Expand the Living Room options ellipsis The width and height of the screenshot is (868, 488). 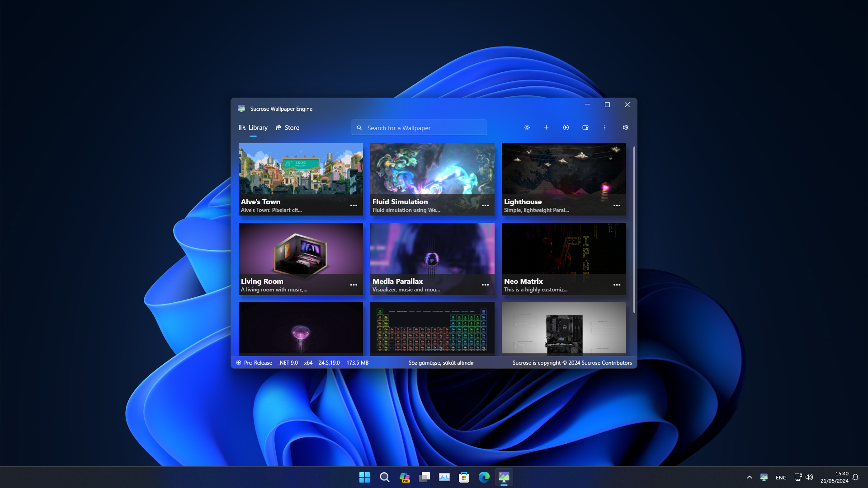pyautogui.click(x=354, y=285)
